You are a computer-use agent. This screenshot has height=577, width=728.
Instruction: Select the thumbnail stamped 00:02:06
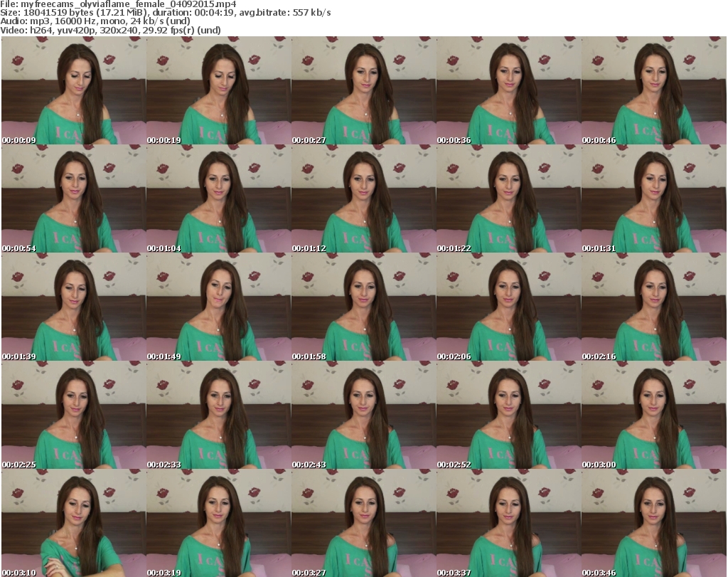coord(508,307)
